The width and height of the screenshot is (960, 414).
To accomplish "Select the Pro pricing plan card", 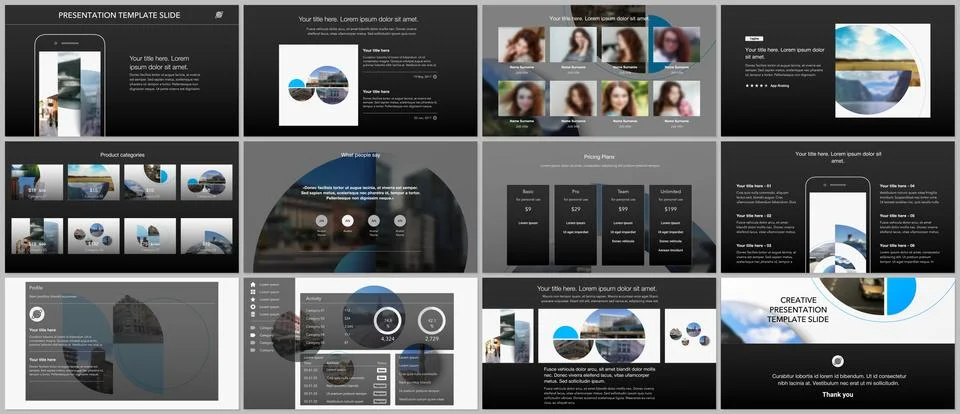I will coord(576,225).
